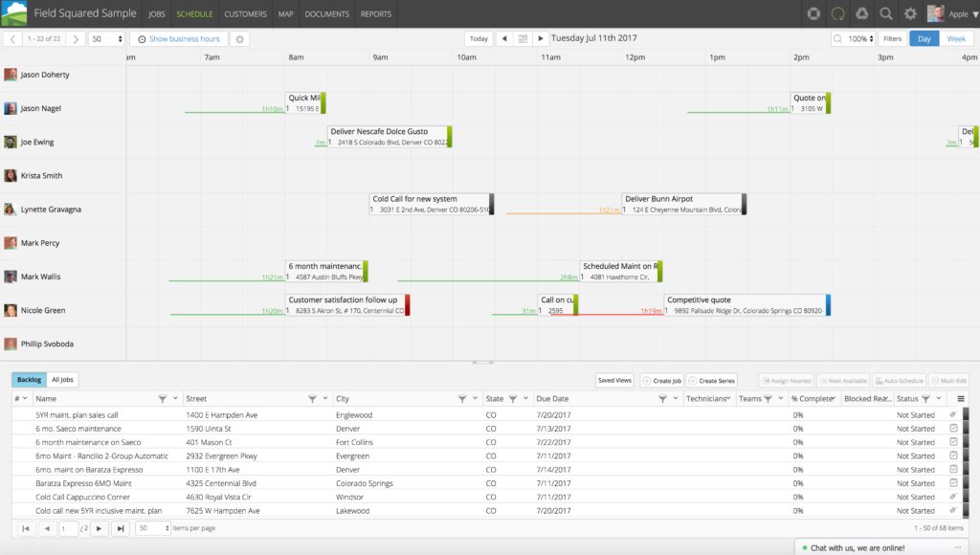The height and width of the screenshot is (555, 980).
Task: Open global search with the magnifier icon
Action: (x=885, y=13)
